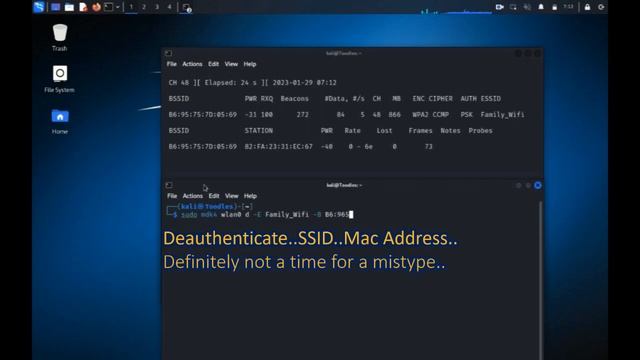Open the Kali applications menu
Screen dimensions: 640x360
[39, 7]
